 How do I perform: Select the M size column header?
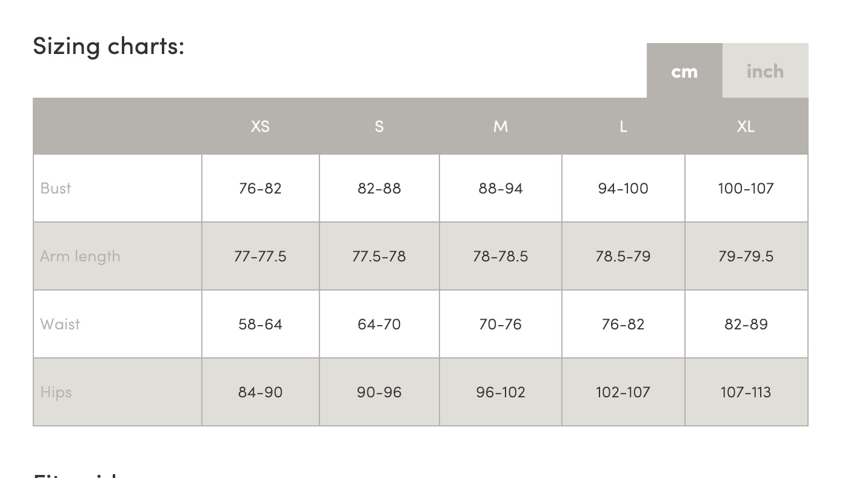coord(500,126)
